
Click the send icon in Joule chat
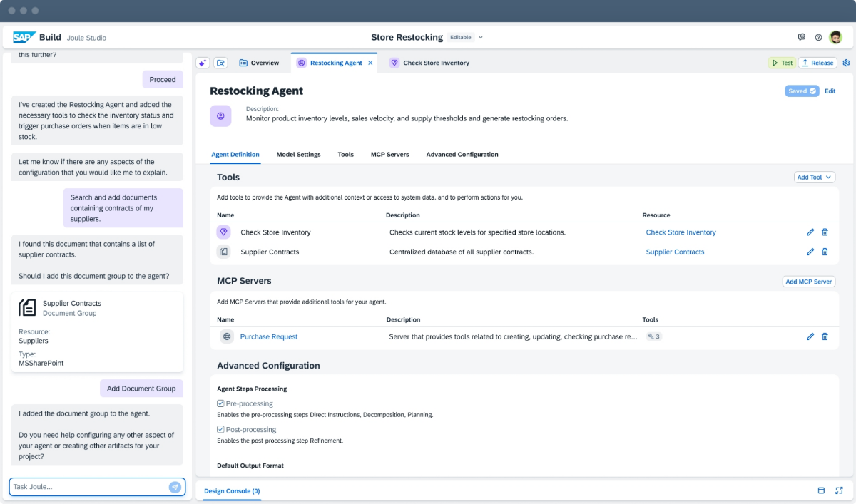click(175, 487)
